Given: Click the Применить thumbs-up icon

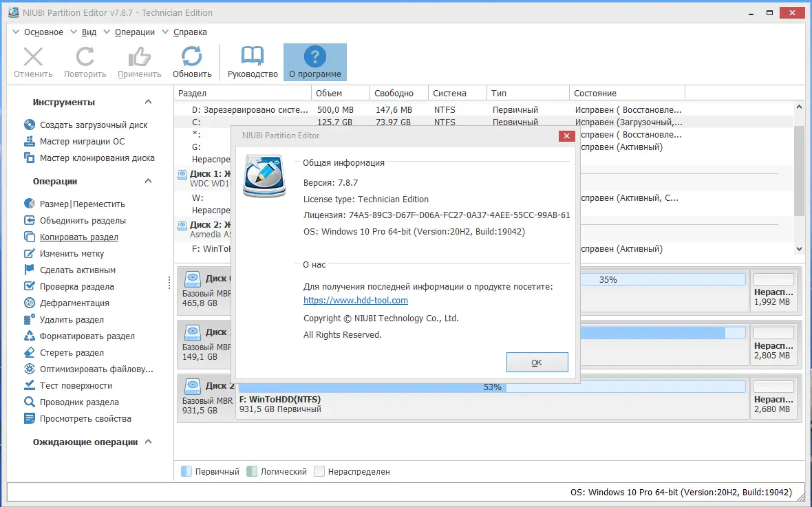Looking at the screenshot, I should tap(139, 57).
